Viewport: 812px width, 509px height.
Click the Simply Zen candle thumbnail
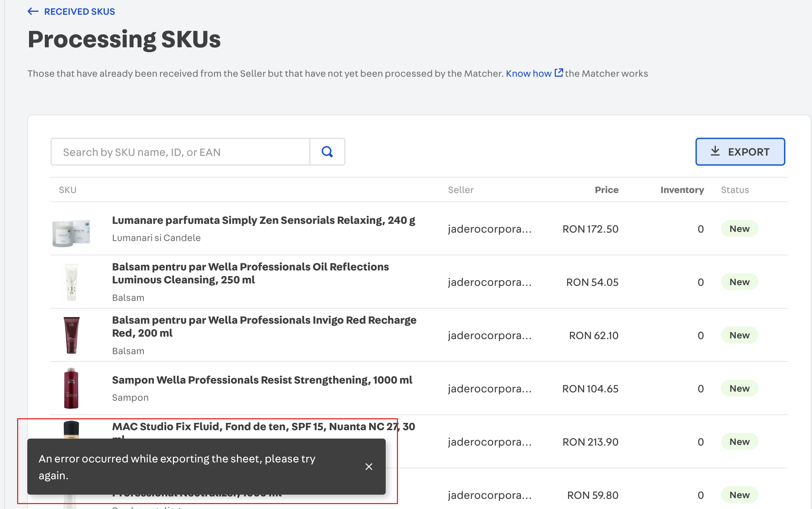pos(71,233)
